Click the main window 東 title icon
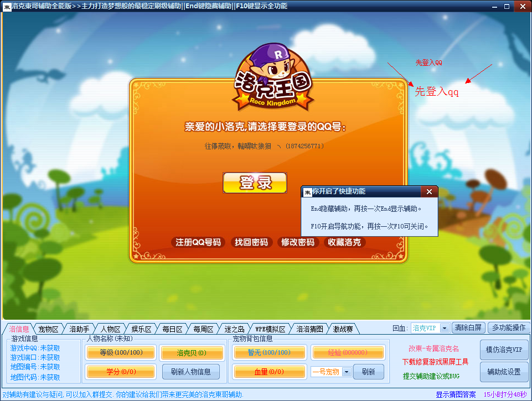The height and width of the screenshot is (401, 532). pos(7,7)
